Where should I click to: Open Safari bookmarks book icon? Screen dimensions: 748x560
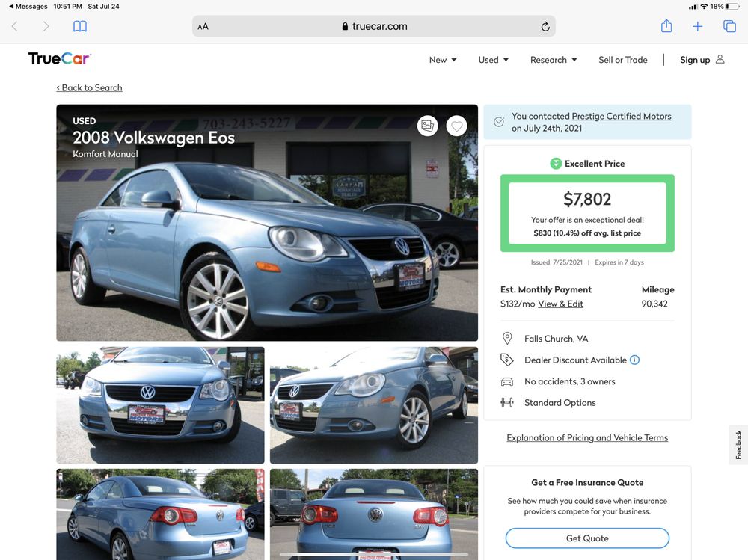[80, 26]
